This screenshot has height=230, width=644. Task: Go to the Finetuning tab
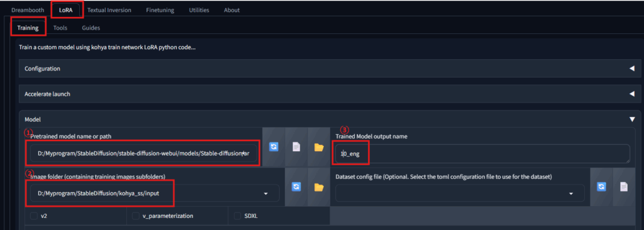[x=160, y=10]
